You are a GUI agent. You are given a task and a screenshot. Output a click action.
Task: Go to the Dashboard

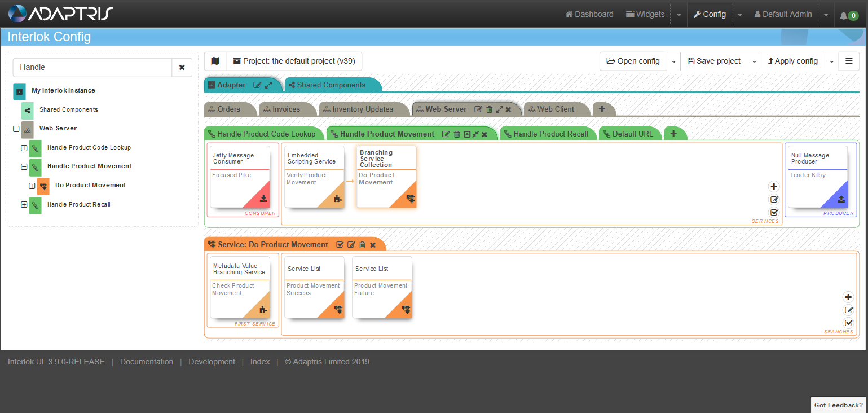pyautogui.click(x=589, y=14)
